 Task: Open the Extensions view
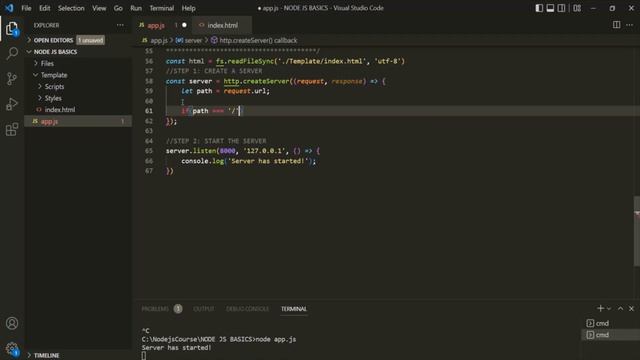[12, 129]
